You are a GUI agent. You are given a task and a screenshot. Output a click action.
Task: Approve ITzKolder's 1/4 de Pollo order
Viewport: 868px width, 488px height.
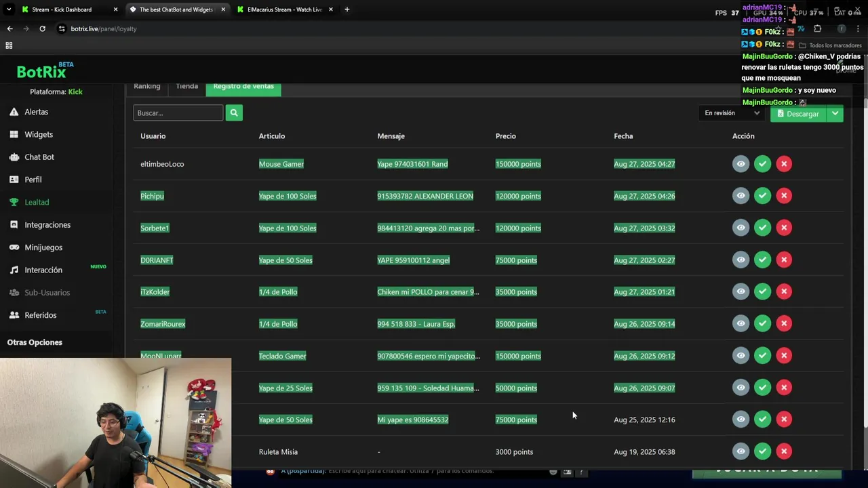click(762, 291)
